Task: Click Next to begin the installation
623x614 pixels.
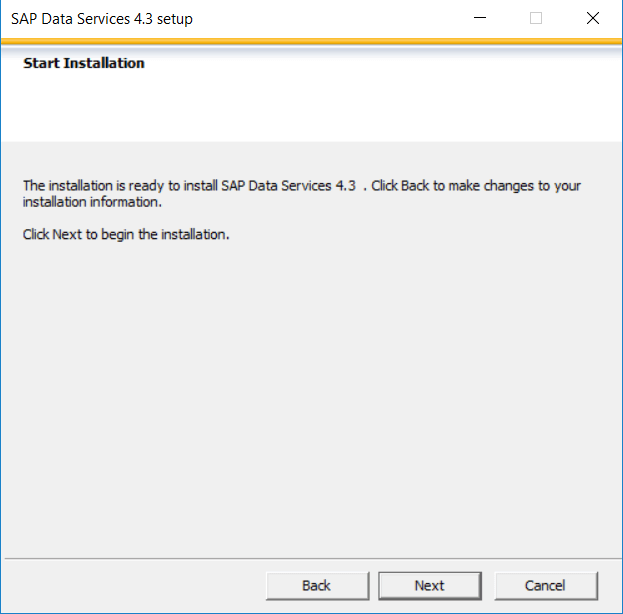Action: pos(430,585)
